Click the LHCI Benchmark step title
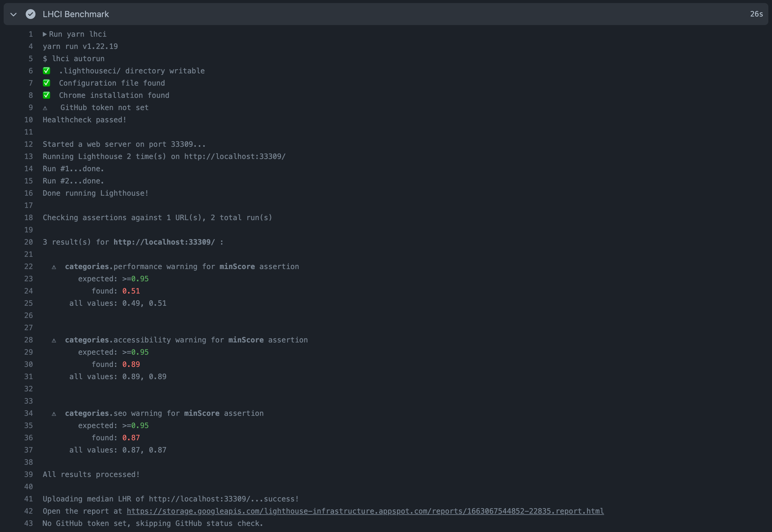This screenshot has width=772, height=532. pos(76,14)
